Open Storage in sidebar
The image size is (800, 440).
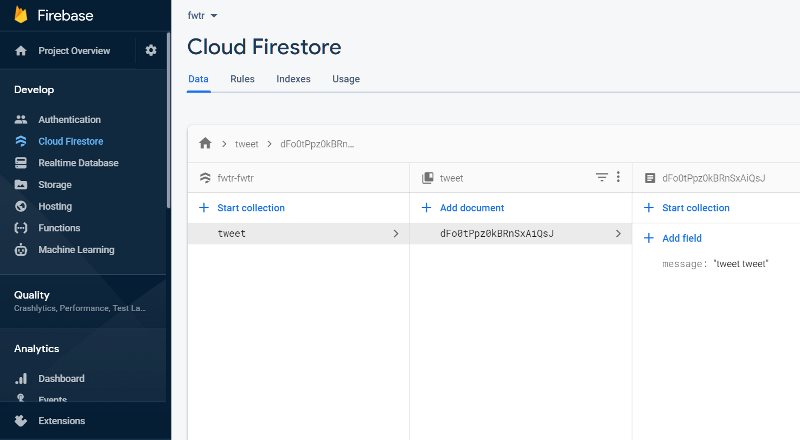[x=55, y=185]
